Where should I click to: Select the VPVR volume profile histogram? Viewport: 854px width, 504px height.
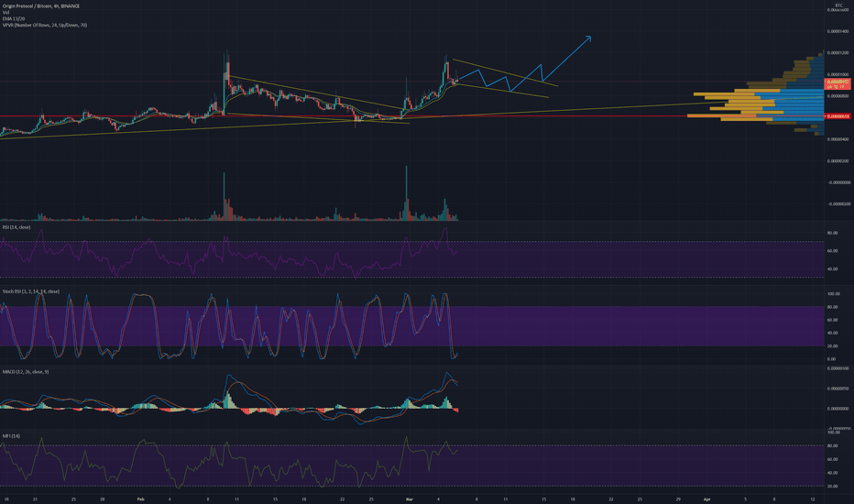[x=756, y=93]
